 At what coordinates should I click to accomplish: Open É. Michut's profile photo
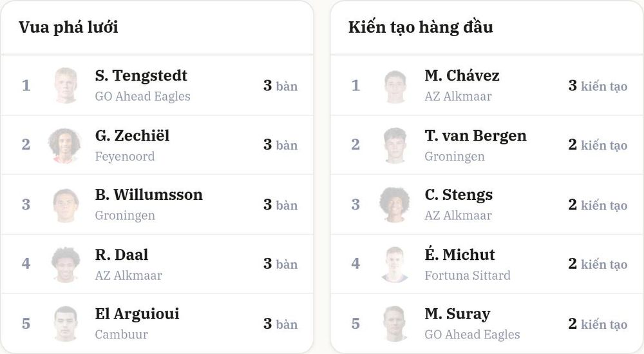point(395,264)
